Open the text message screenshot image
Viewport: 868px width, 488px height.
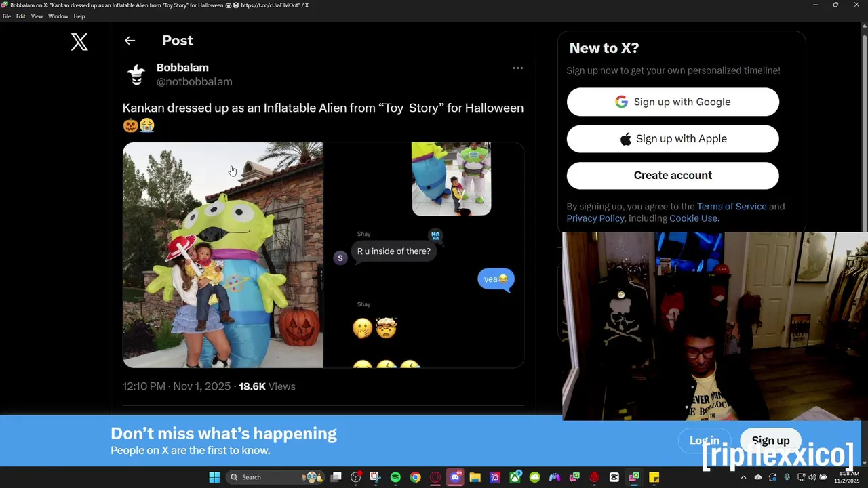424,255
